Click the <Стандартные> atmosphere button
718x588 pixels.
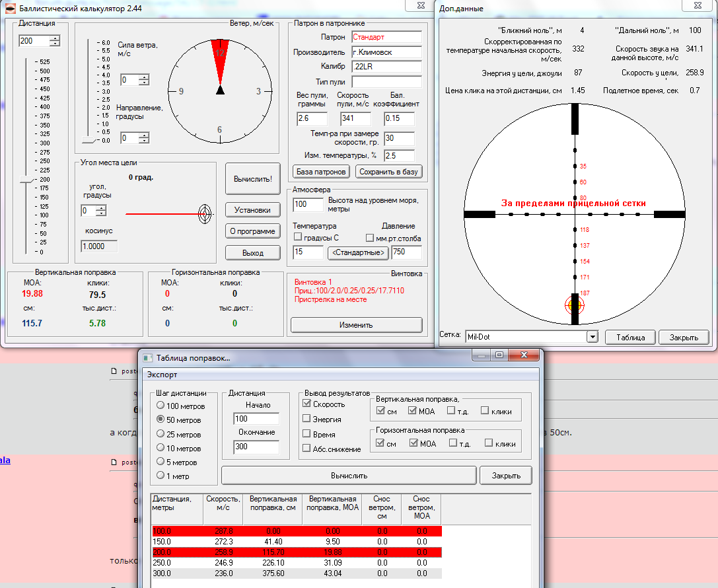(359, 253)
